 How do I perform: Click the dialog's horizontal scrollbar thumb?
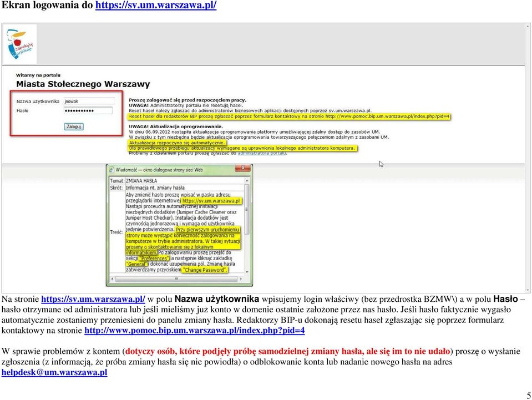(x=176, y=279)
